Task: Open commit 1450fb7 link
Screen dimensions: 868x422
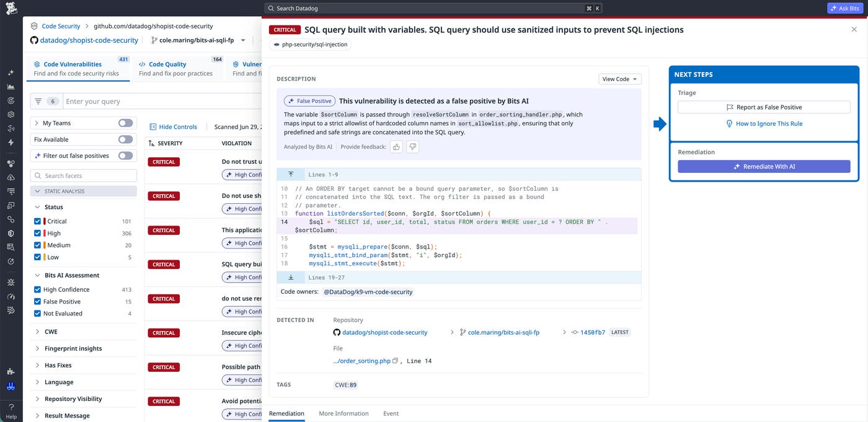Action: click(x=592, y=332)
